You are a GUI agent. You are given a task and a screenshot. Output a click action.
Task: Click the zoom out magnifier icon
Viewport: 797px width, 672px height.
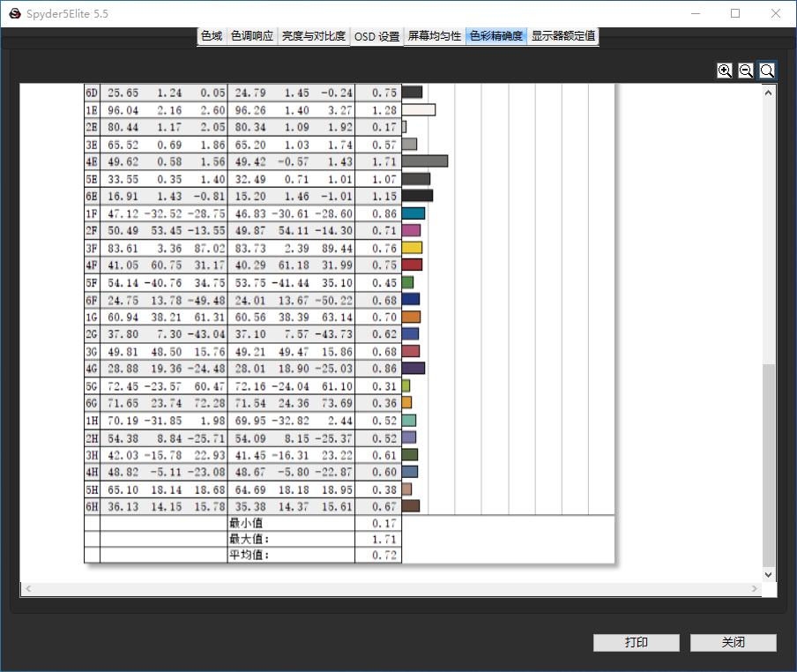click(x=746, y=71)
